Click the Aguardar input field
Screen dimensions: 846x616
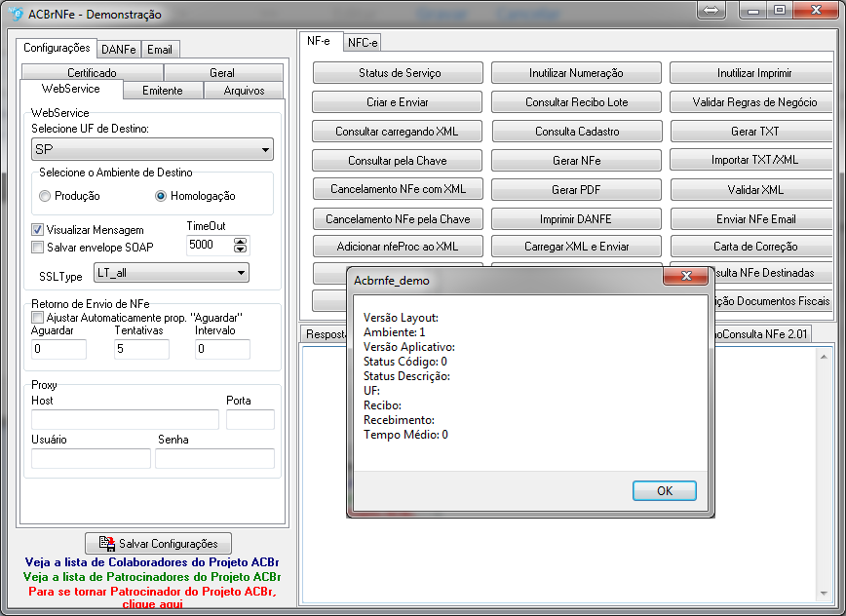tap(58, 349)
